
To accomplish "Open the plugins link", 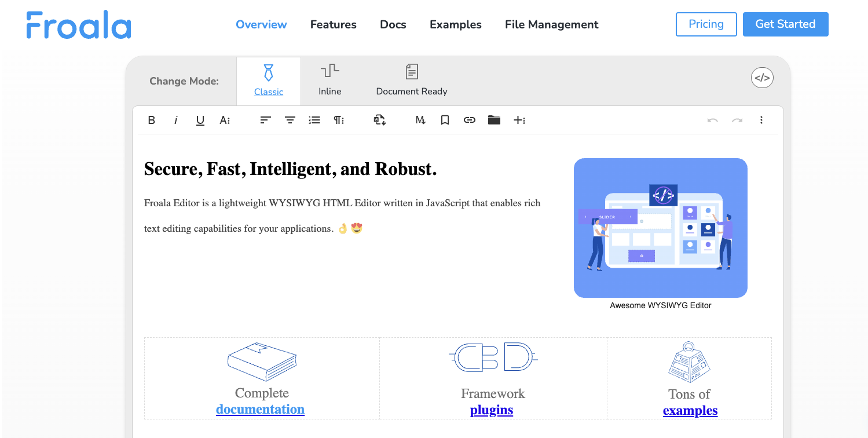I will (491, 410).
